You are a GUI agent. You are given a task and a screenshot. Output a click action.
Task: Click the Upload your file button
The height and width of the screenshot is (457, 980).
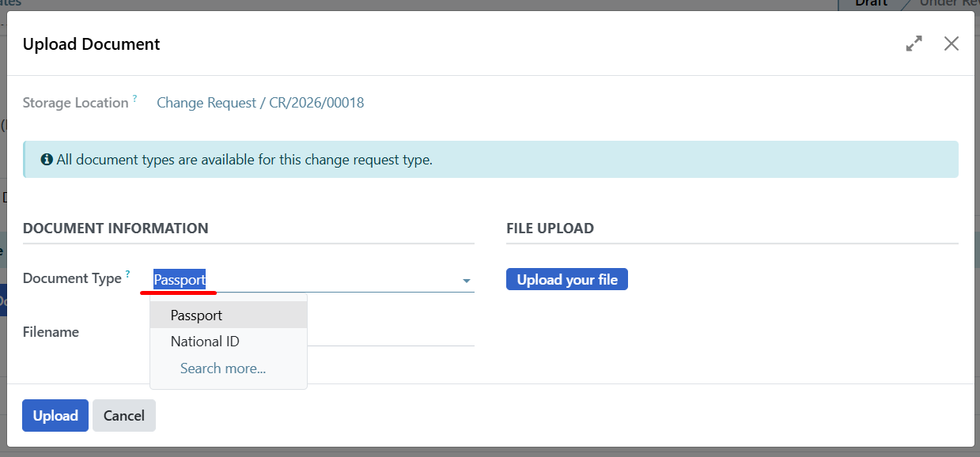point(566,278)
